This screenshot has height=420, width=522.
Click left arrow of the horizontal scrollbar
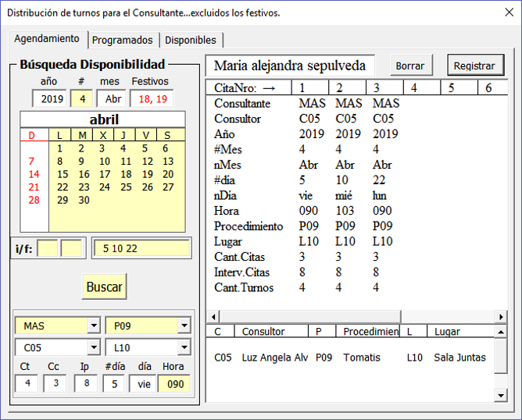point(213,317)
